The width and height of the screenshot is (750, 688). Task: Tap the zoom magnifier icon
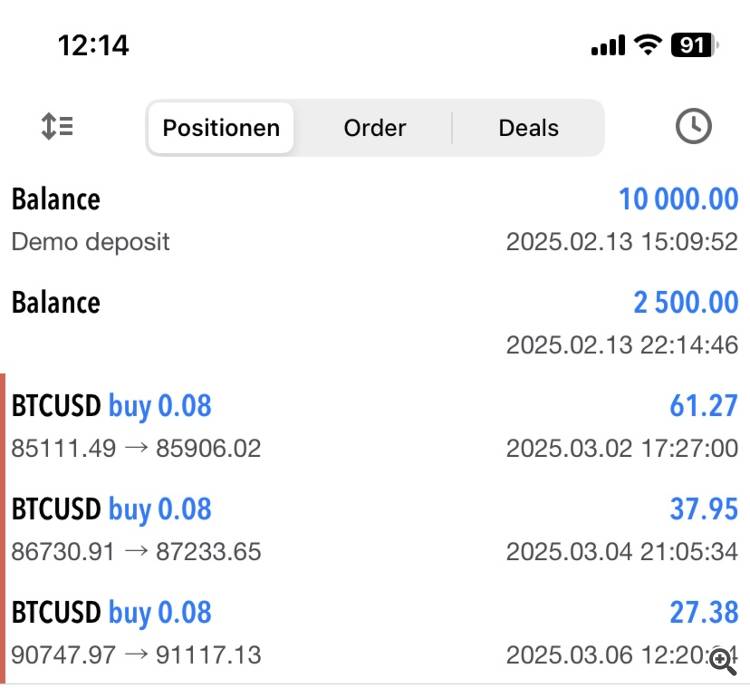click(722, 660)
